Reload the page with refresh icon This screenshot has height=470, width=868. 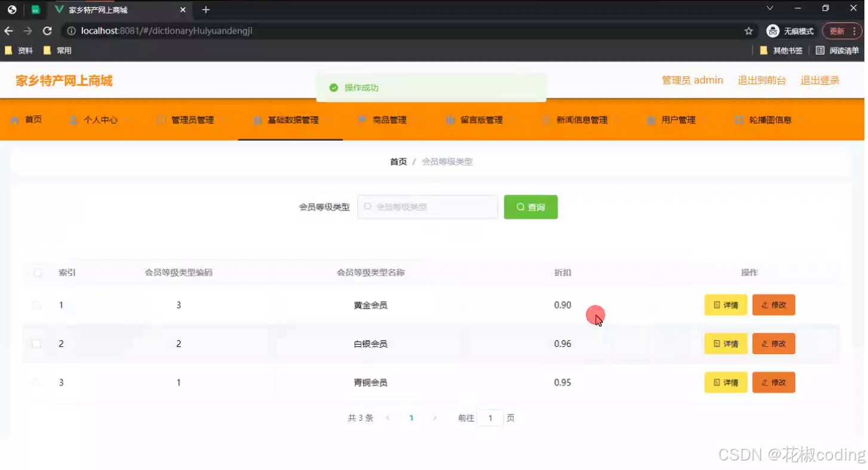(47, 31)
